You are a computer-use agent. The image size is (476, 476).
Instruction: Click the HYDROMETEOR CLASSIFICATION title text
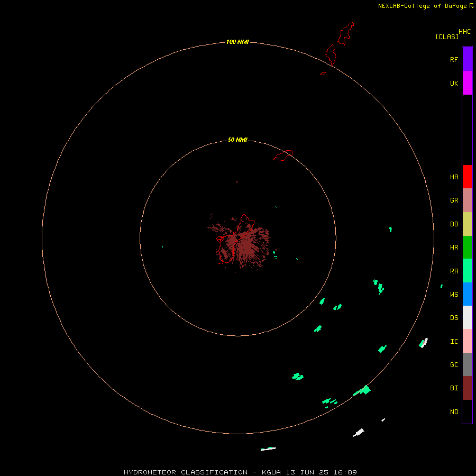[185, 472]
